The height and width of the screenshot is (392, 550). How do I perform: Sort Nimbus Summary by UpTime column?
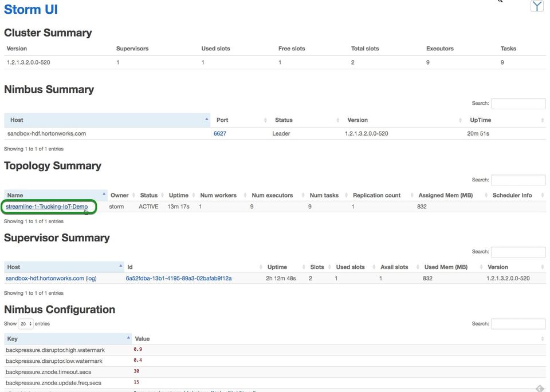click(x=505, y=120)
